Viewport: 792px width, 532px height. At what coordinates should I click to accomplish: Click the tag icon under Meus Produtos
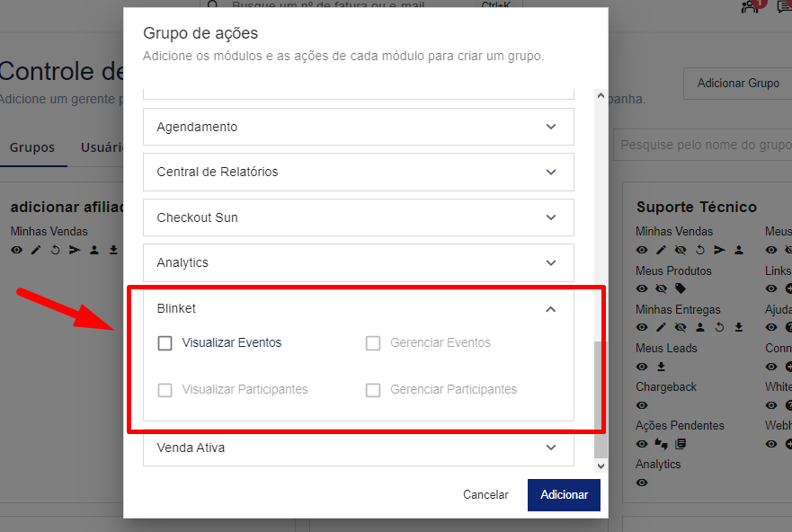[681, 288]
